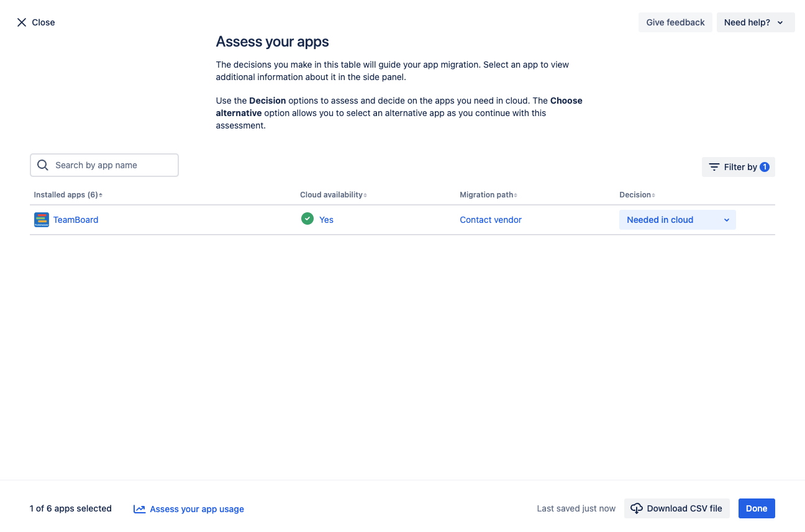The width and height of the screenshot is (805, 532).
Task: Click the Done button
Action: [x=756, y=508]
